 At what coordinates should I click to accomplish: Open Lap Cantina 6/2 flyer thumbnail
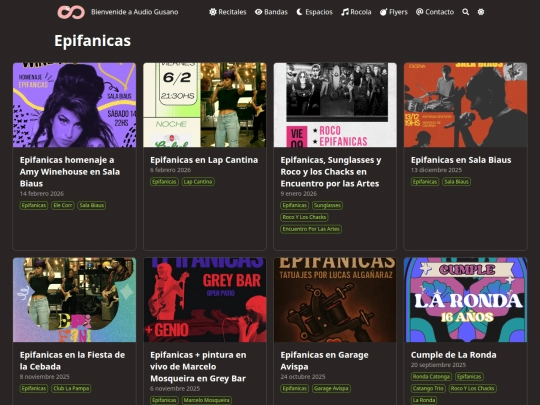205,105
